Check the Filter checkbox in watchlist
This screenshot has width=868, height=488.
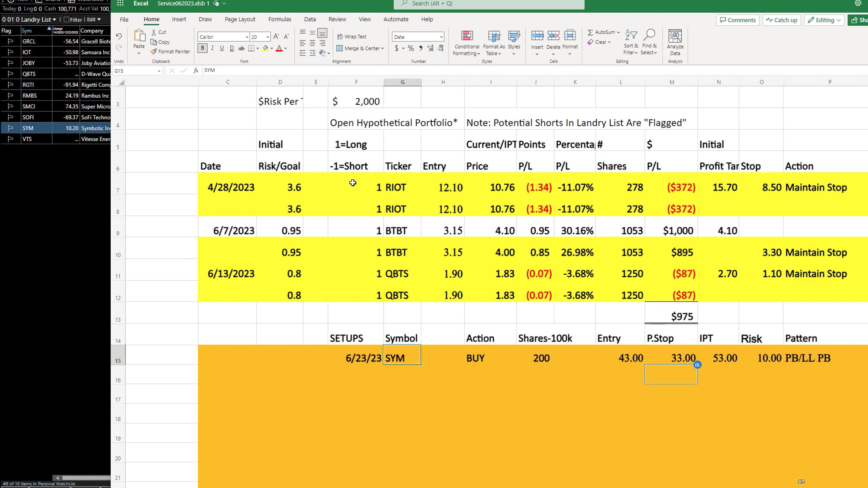click(66, 20)
